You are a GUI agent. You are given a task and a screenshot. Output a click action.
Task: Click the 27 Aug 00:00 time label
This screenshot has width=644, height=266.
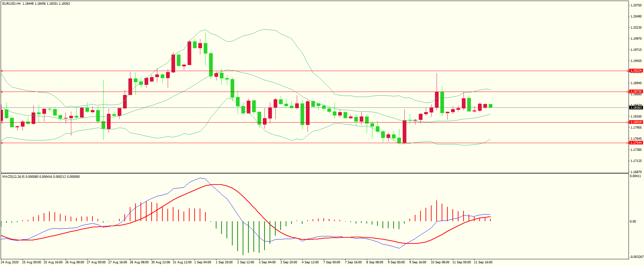coord(96,262)
